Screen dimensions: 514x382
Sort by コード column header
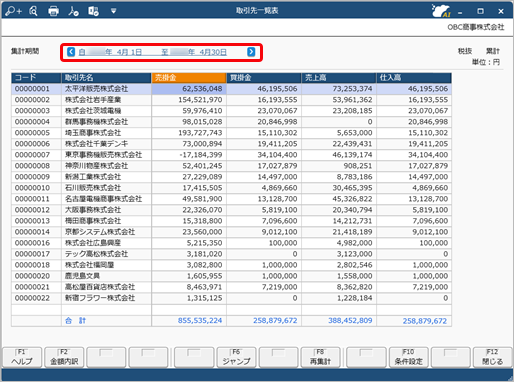(36, 78)
